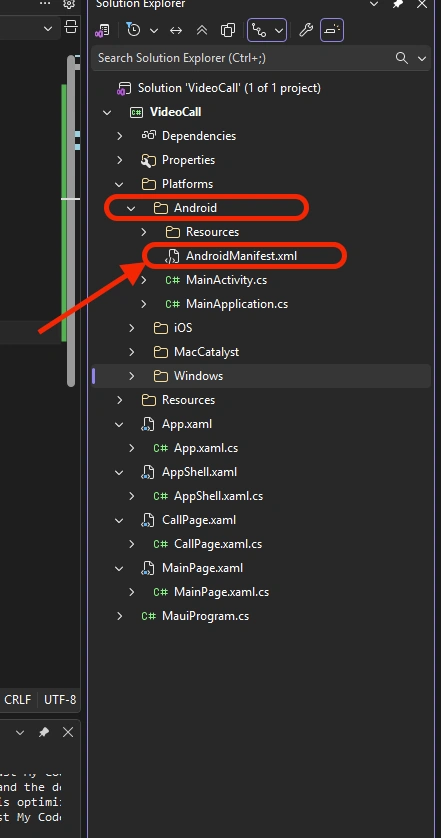Click the editor vertical scrollbar thumb

[71, 220]
